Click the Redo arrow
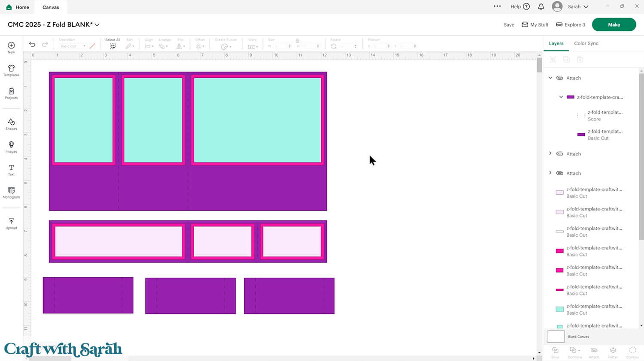The height and width of the screenshot is (361, 644). (x=45, y=45)
